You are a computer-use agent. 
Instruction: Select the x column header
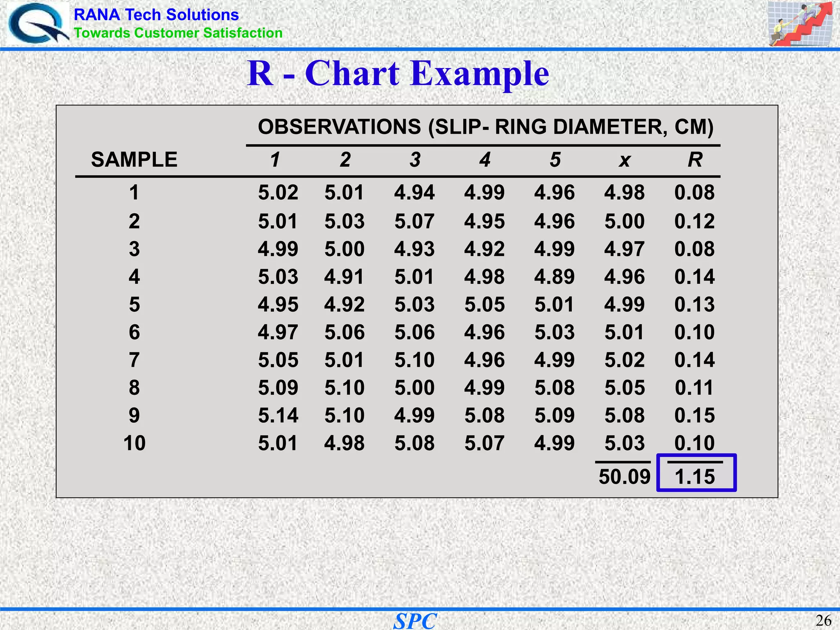click(x=624, y=160)
